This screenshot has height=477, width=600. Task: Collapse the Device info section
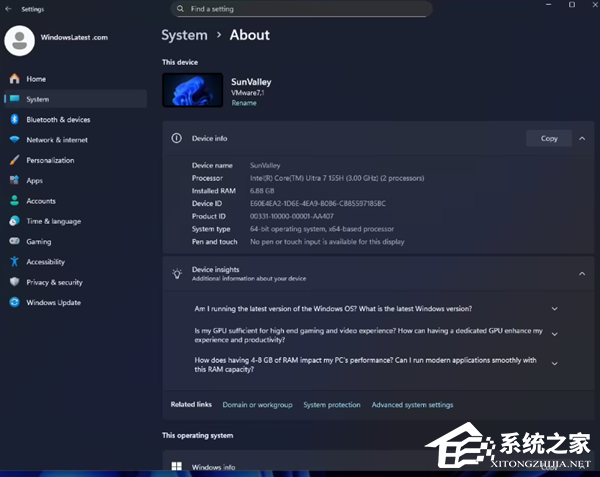click(582, 138)
